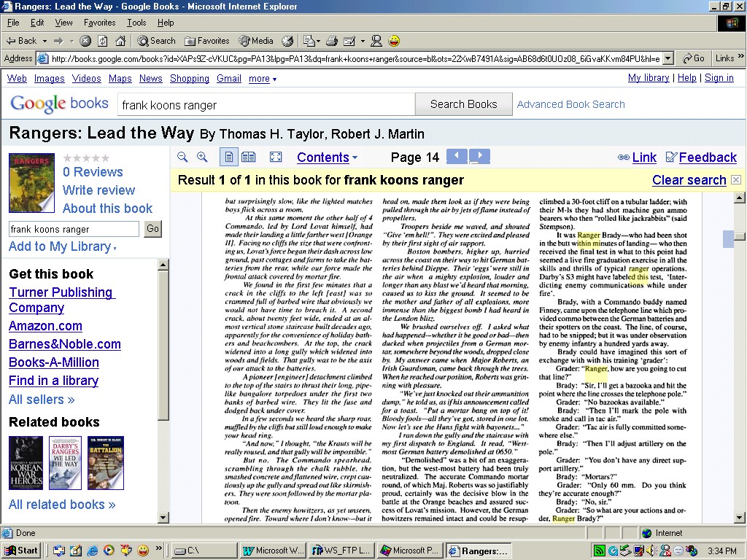Viewport: 747px width, 560px height.
Task: Open the Tools menu
Action: pyautogui.click(x=136, y=23)
